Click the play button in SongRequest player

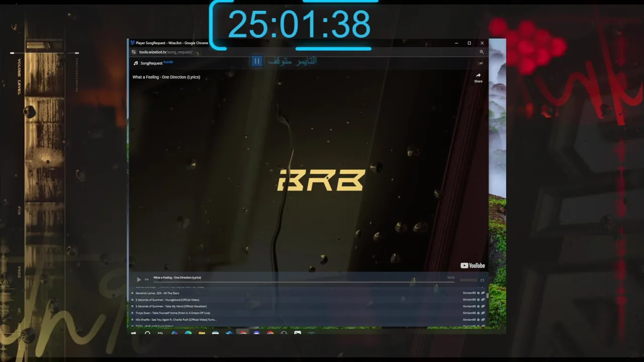point(139,280)
